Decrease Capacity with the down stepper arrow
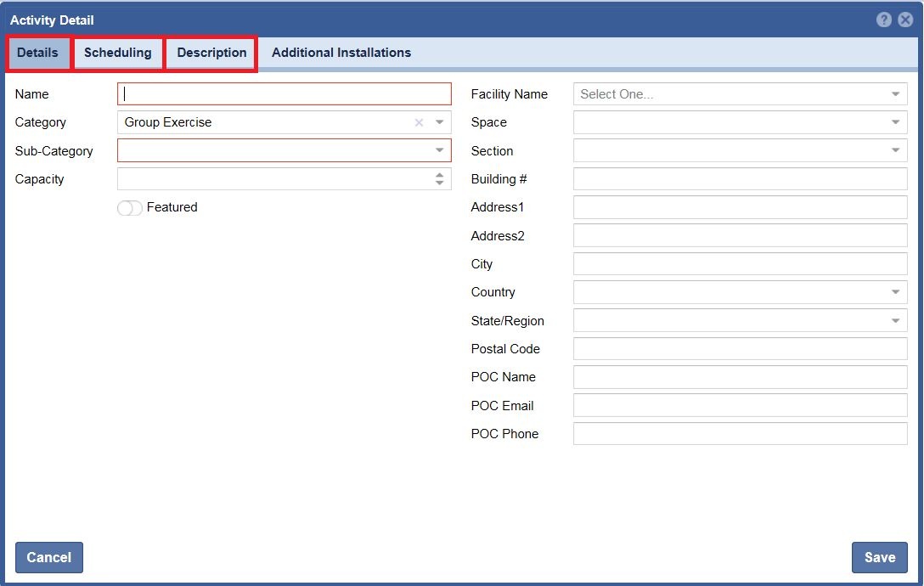Viewport: 924px width, 586px height. click(439, 183)
